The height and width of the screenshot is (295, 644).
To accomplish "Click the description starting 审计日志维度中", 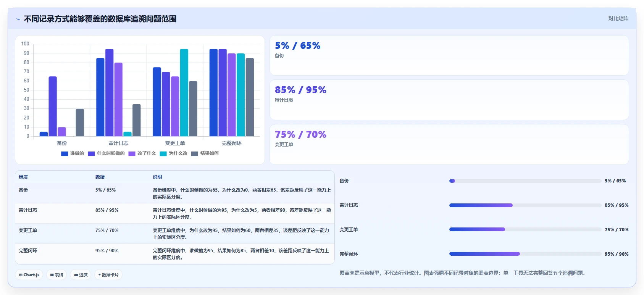I will pyautogui.click(x=242, y=214).
